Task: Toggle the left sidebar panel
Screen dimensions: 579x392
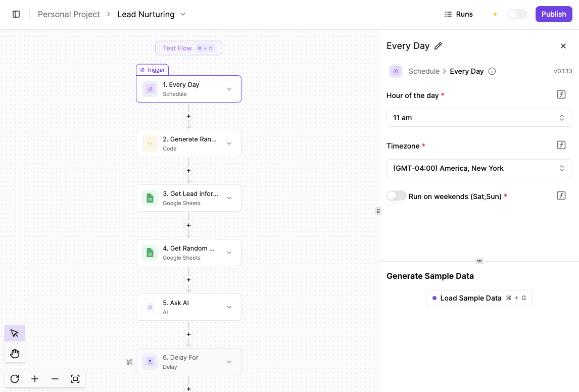Action: pyautogui.click(x=16, y=14)
